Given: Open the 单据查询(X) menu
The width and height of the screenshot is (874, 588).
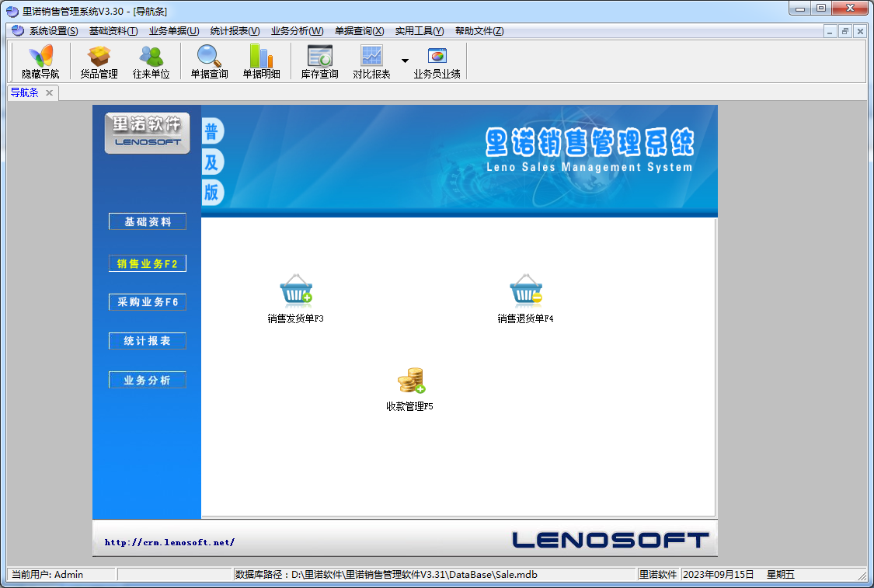Looking at the screenshot, I should point(360,30).
